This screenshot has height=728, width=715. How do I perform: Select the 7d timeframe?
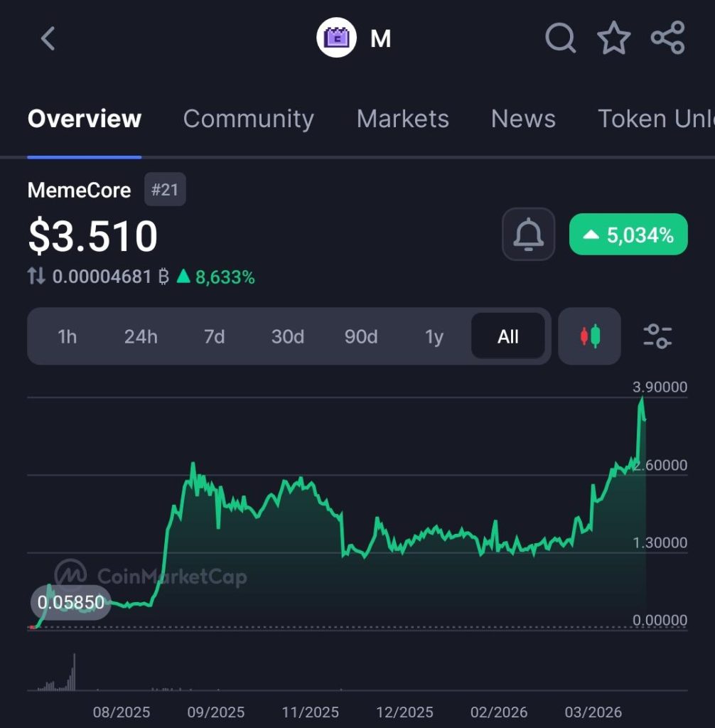click(214, 336)
